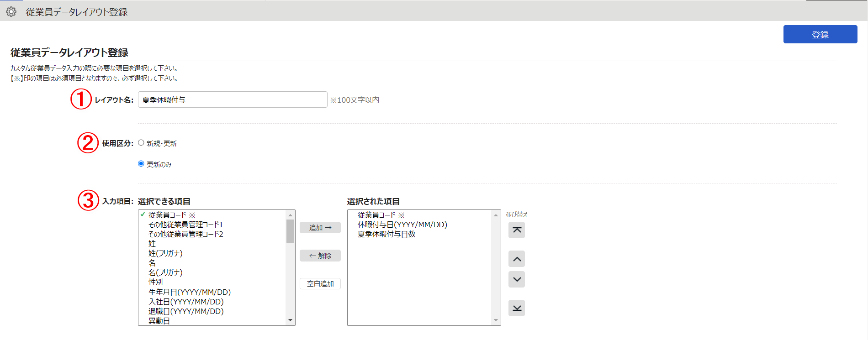Click the 追加 → button
868x340 pixels.
coord(320,227)
